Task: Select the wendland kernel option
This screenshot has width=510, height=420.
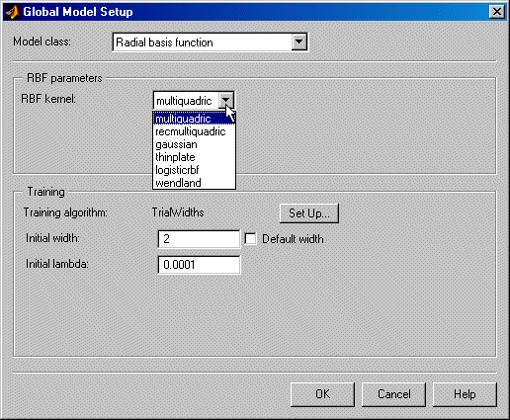Action: pyautogui.click(x=194, y=183)
